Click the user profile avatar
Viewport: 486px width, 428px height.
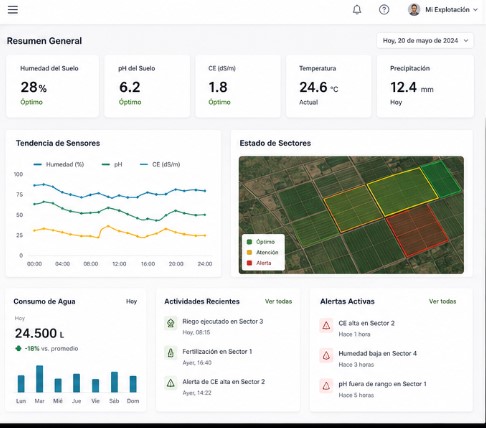[414, 10]
